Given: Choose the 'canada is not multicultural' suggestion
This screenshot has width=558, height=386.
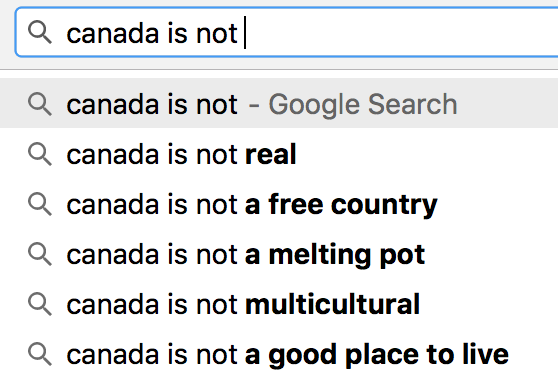Looking at the screenshot, I should click(279, 304).
